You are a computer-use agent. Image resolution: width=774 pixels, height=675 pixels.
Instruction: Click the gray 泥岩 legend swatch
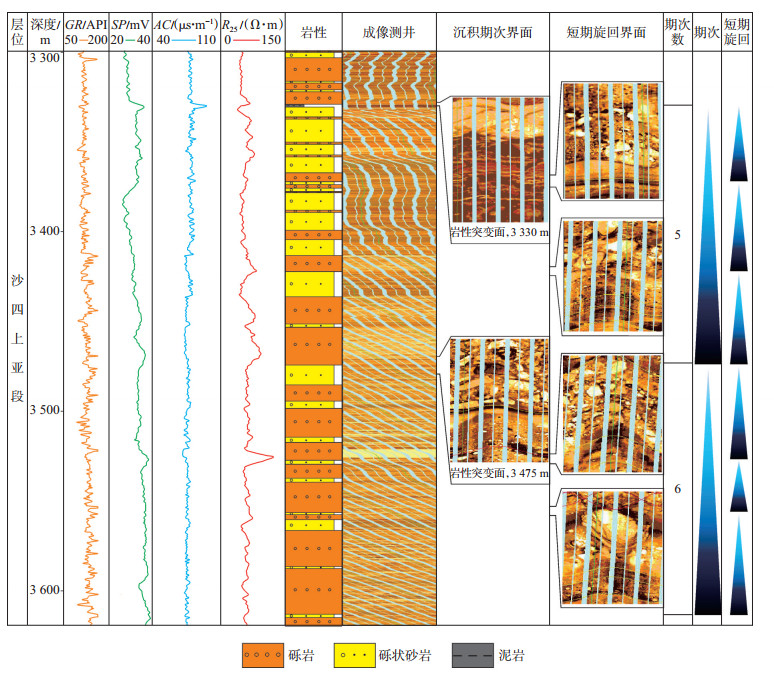[473, 656]
